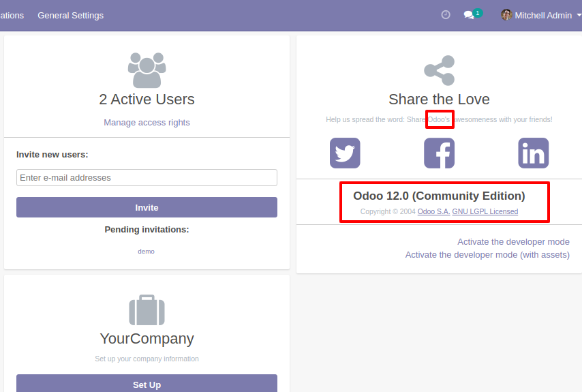Activate the developer mode with assets
The height and width of the screenshot is (392, 582).
click(487, 255)
